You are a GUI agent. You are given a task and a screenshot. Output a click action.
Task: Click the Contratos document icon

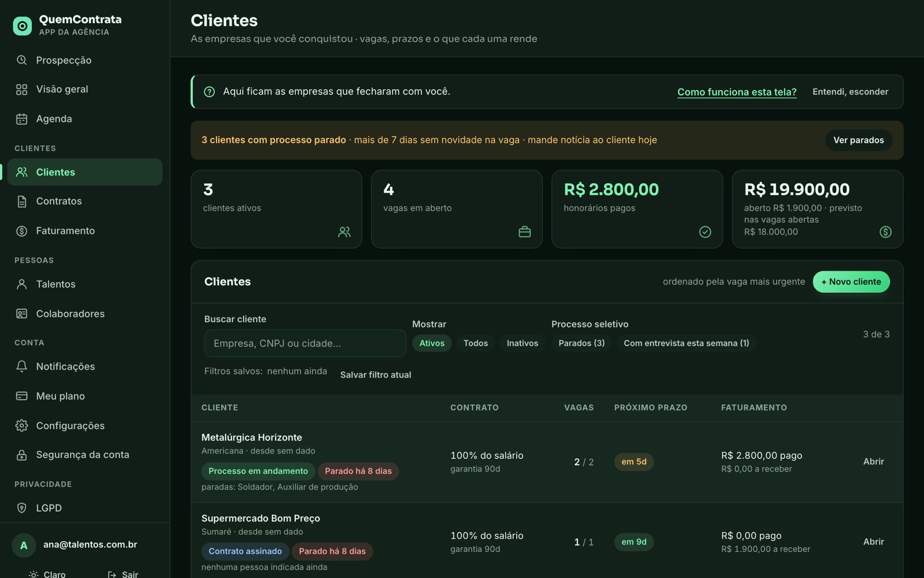(22, 201)
